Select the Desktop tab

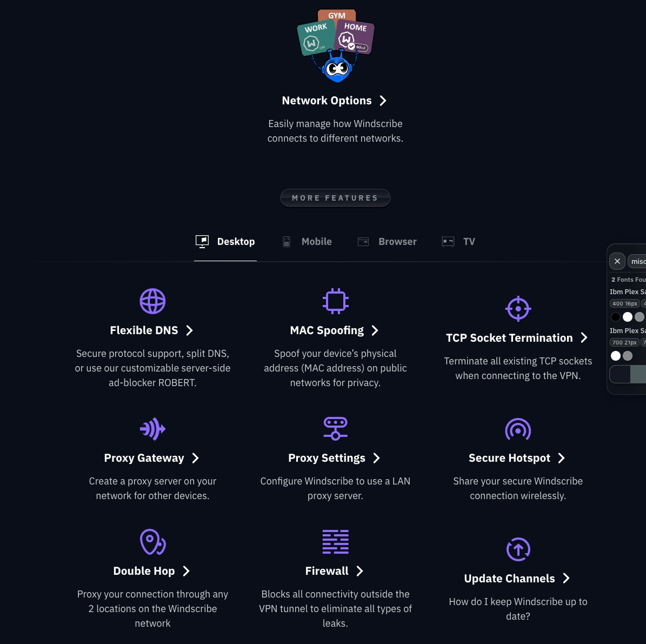225,242
